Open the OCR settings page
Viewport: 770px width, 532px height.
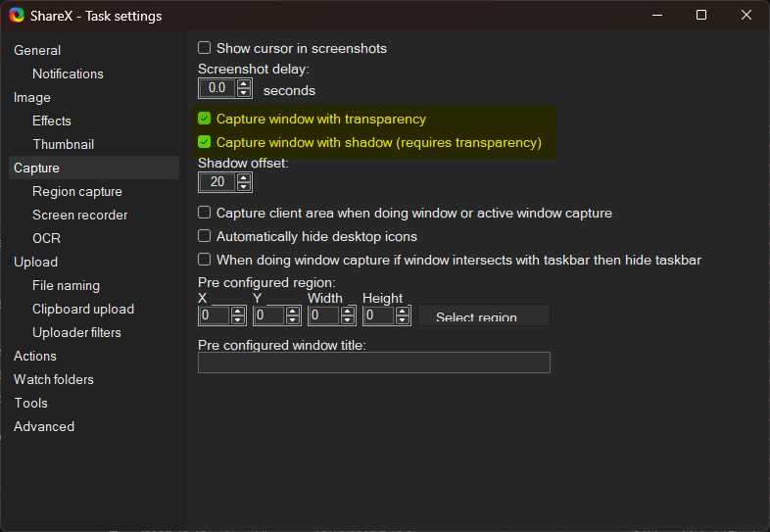click(x=47, y=239)
